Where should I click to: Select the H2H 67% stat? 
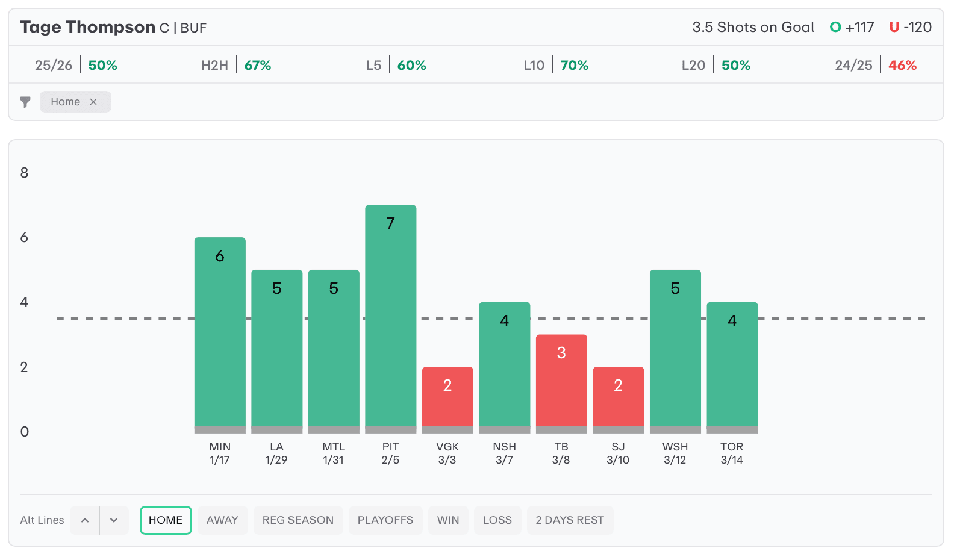point(236,65)
